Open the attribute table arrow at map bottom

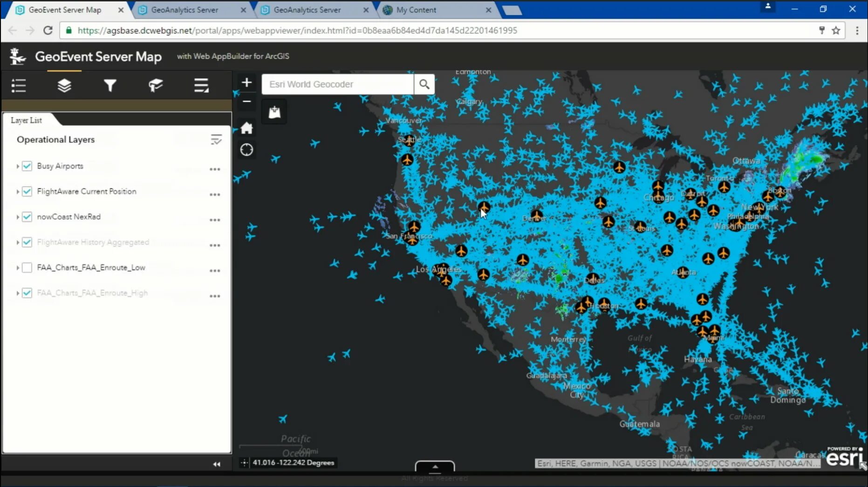click(x=435, y=466)
